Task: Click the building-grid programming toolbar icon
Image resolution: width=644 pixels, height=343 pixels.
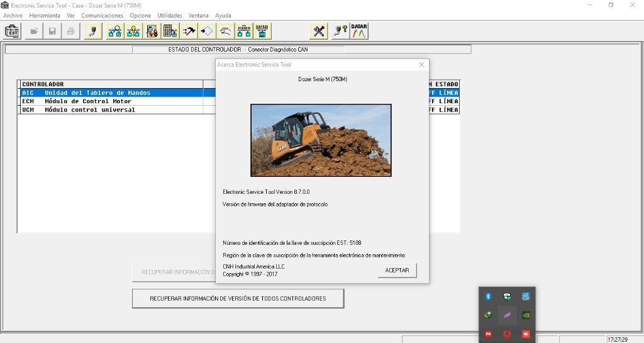Action: coord(170,31)
